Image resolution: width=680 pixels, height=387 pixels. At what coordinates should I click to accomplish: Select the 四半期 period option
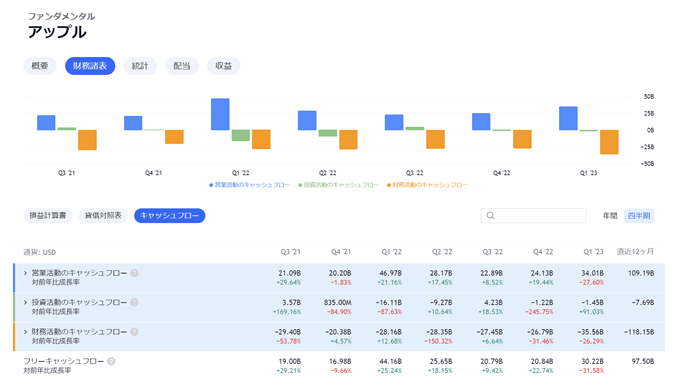[639, 216]
